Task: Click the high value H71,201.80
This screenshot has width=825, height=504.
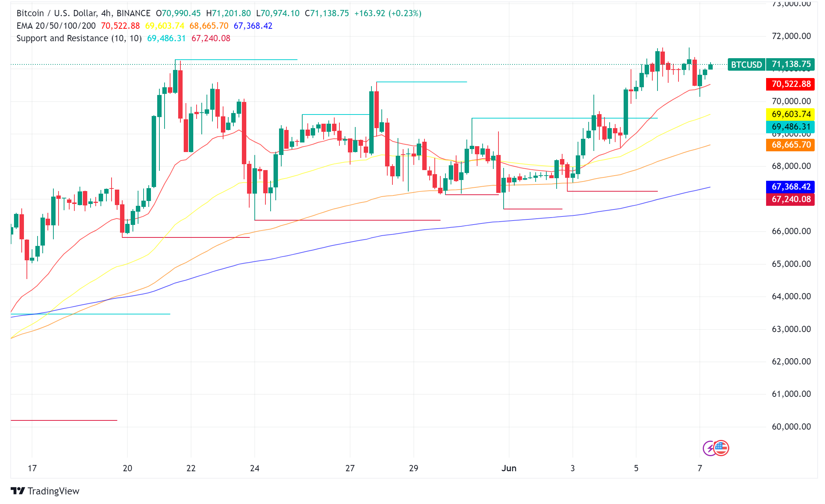Action: pos(228,13)
